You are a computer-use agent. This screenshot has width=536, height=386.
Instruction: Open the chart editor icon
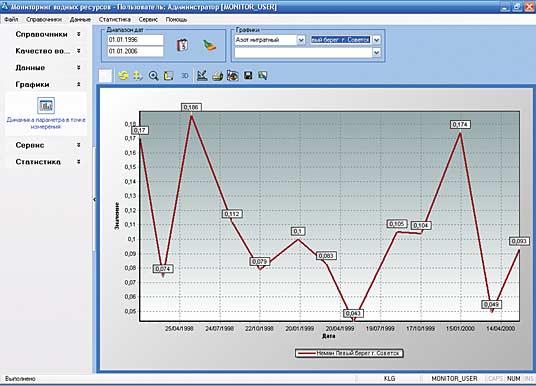coord(202,76)
